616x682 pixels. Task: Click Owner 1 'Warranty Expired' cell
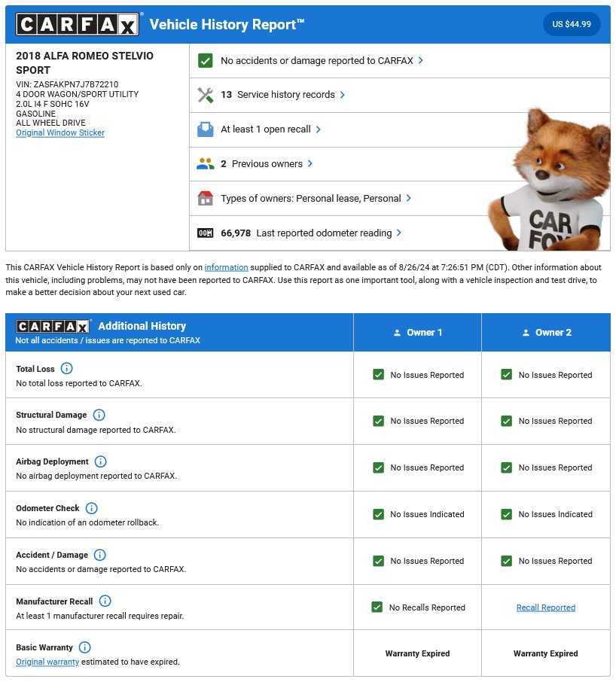[418, 653]
